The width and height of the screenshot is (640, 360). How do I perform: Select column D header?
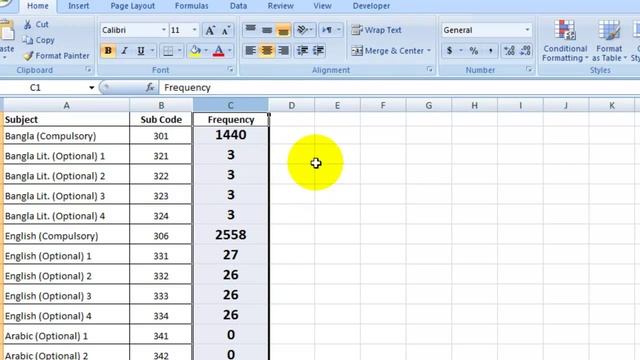[291, 106]
